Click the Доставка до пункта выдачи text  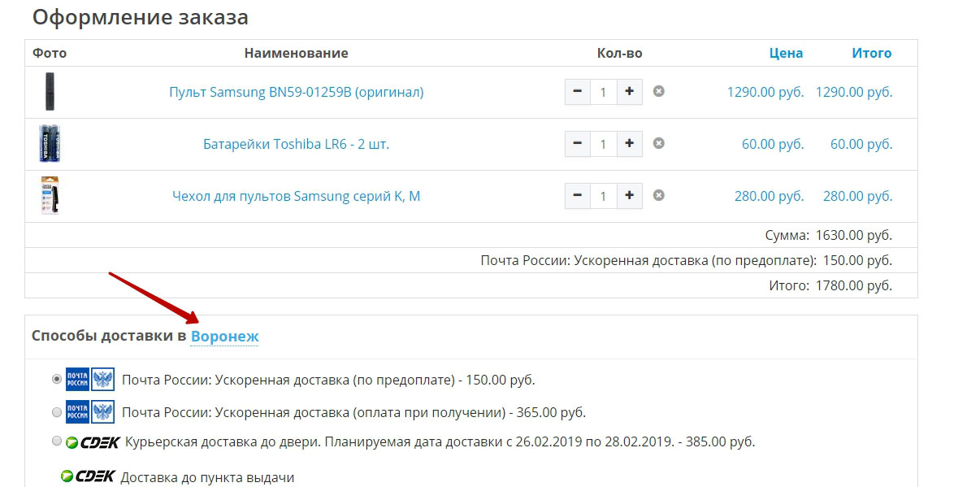coord(207,477)
